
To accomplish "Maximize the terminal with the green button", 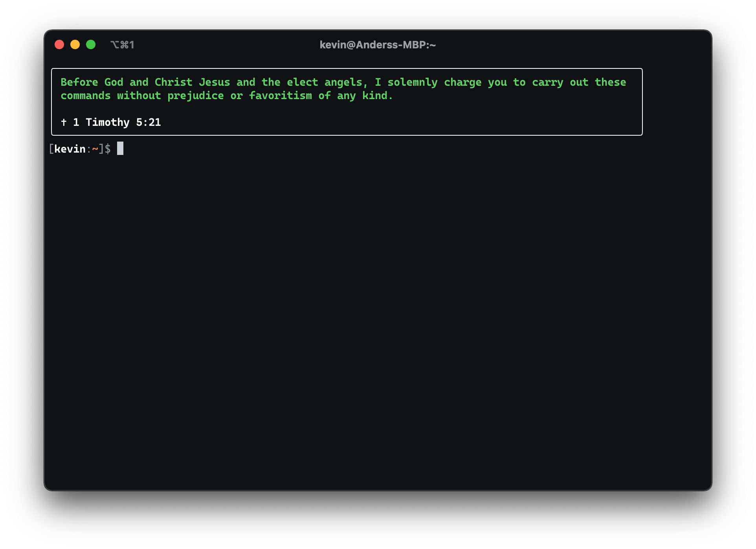I will coord(91,45).
